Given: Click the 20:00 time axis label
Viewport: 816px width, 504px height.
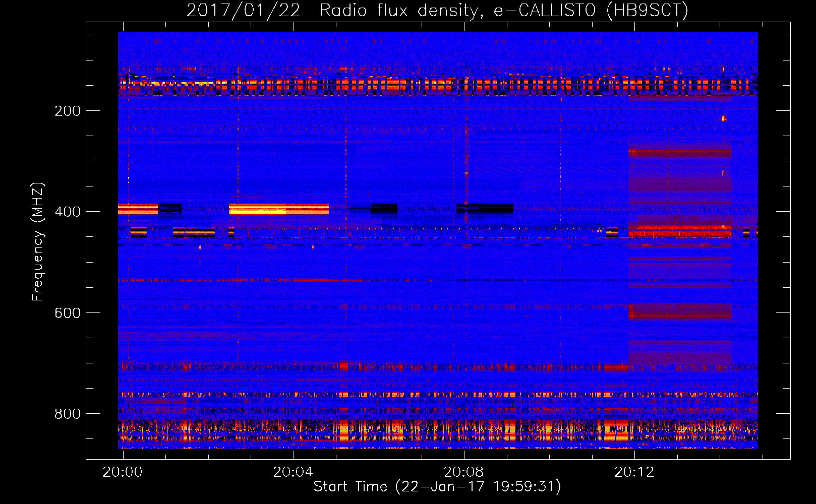Looking at the screenshot, I should [x=123, y=472].
